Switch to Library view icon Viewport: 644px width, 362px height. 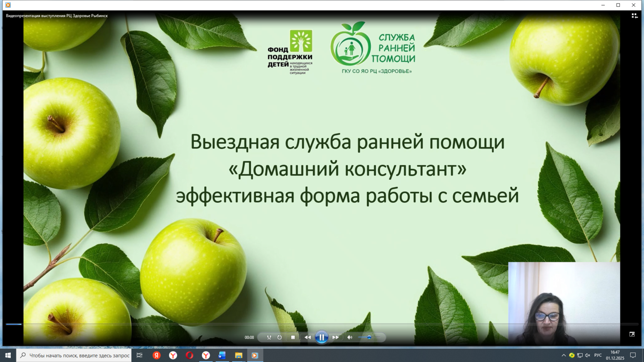click(634, 16)
